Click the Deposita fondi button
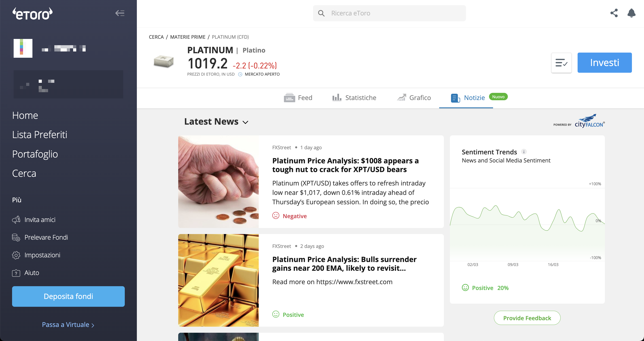 coord(68,296)
